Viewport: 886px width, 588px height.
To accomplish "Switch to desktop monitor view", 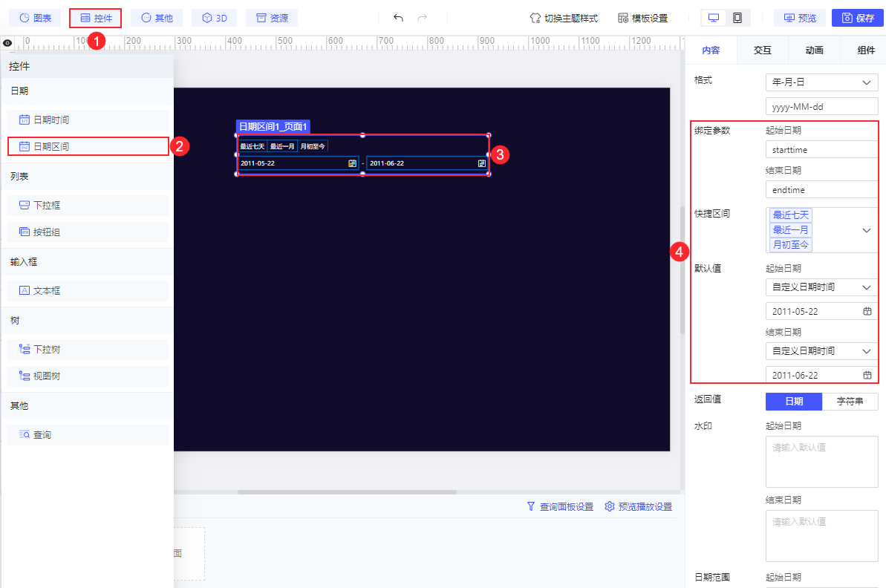I will [x=714, y=18].
